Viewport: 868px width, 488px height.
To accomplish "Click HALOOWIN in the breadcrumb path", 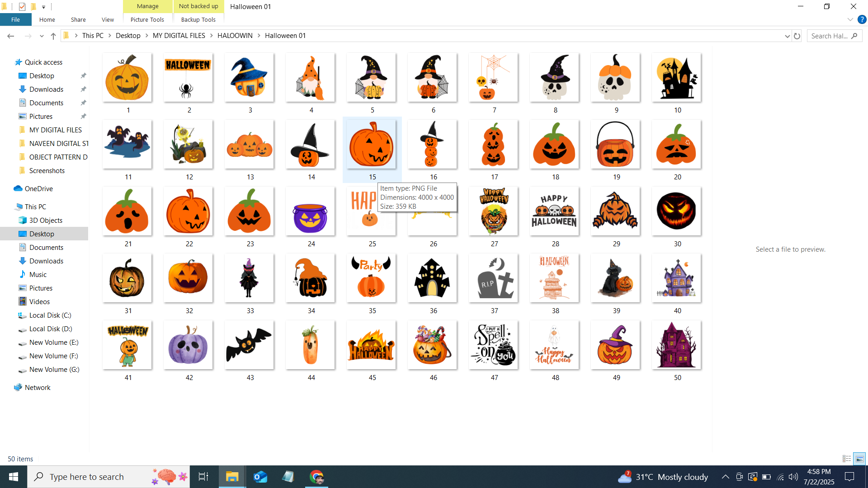I will point(235,36).
